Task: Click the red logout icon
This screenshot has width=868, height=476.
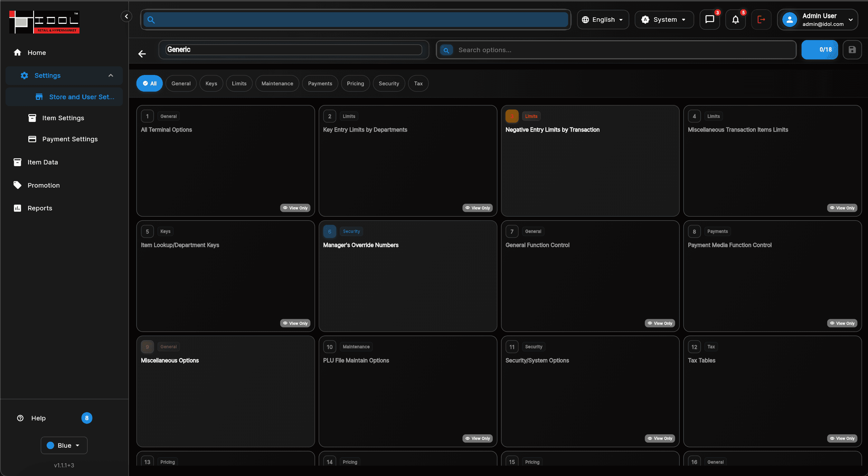Action: (761, 19)
